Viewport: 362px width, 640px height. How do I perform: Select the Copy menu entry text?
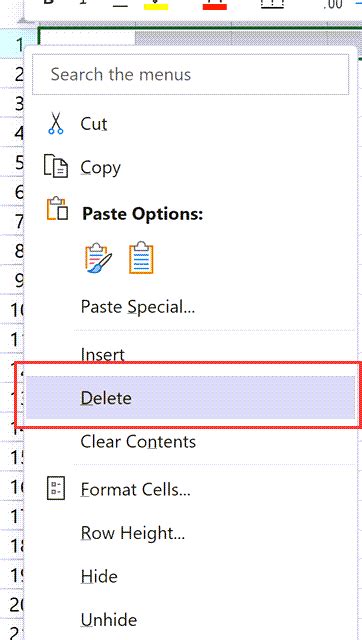point(100,167)
